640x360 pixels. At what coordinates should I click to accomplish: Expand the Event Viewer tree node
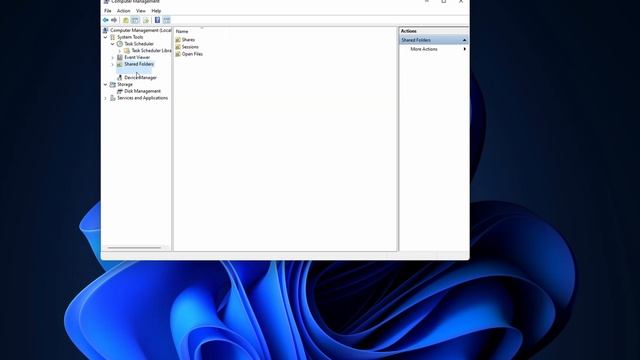click(113, 58)
